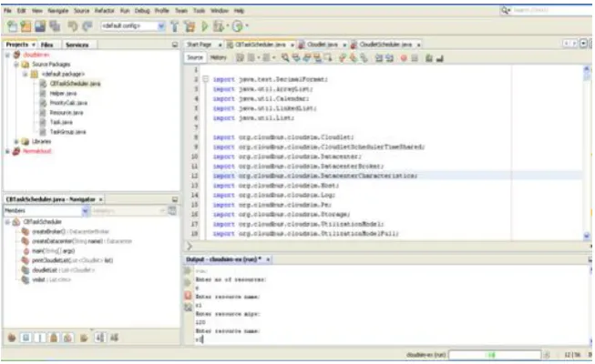Toggle Show Fields filter in Navigator

26,338
